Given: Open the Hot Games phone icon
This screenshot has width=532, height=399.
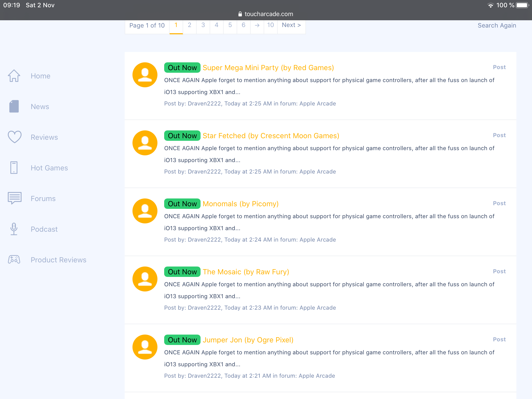Looking at the screenshot, I should tap(14, 168).
